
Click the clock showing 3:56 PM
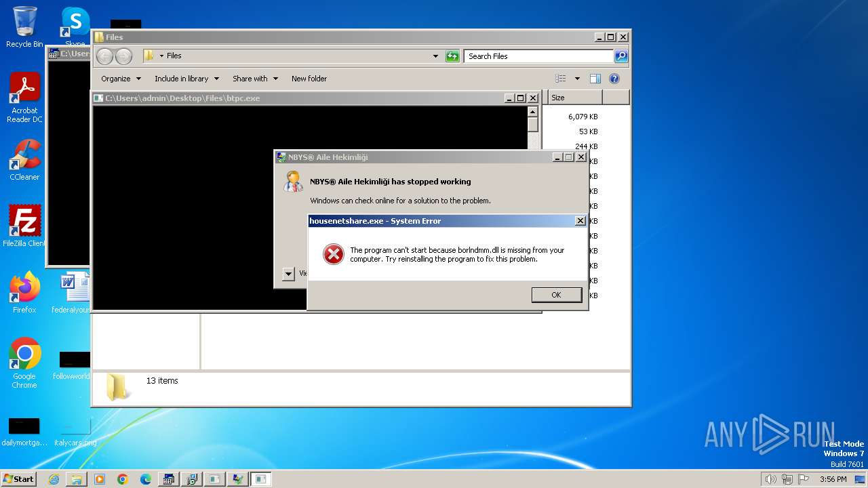833,479
